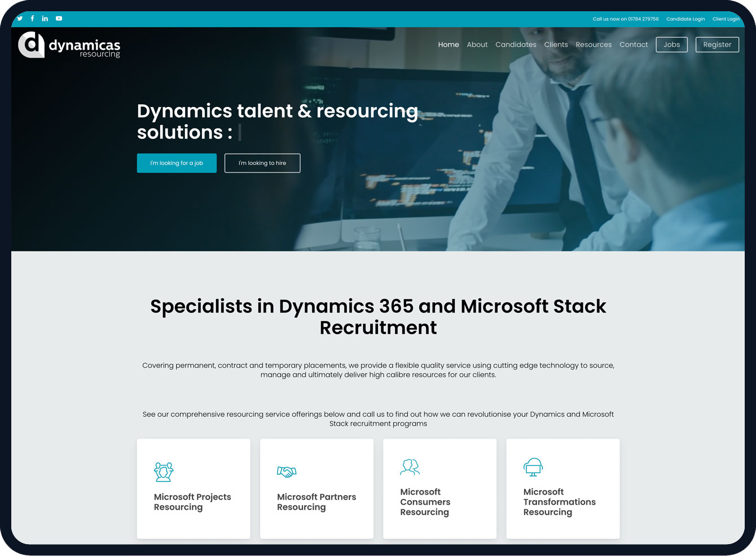Open the Microsoft Transformations Resourcing card
The width and height of the screenshot is (756, 556).
pyautogui.click(x=563, y=489)
